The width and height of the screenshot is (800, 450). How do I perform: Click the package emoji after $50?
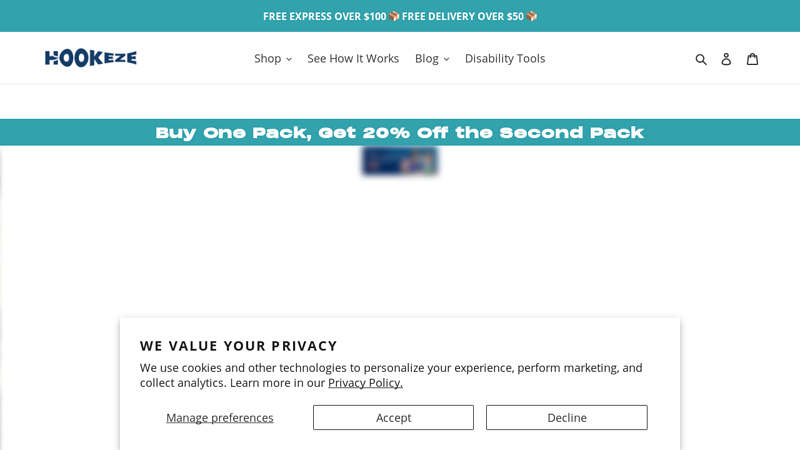coord(532,16)
